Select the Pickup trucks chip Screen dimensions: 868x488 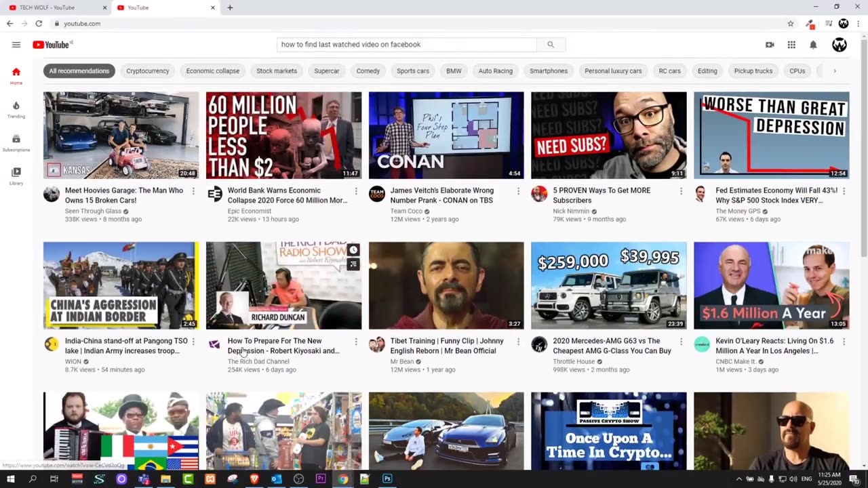tap(753, 71)
